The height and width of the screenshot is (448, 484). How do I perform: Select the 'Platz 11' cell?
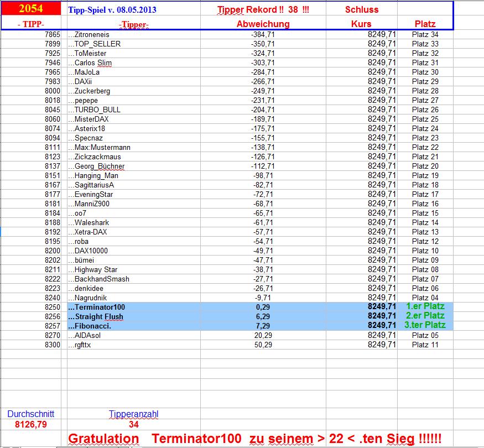425,345
